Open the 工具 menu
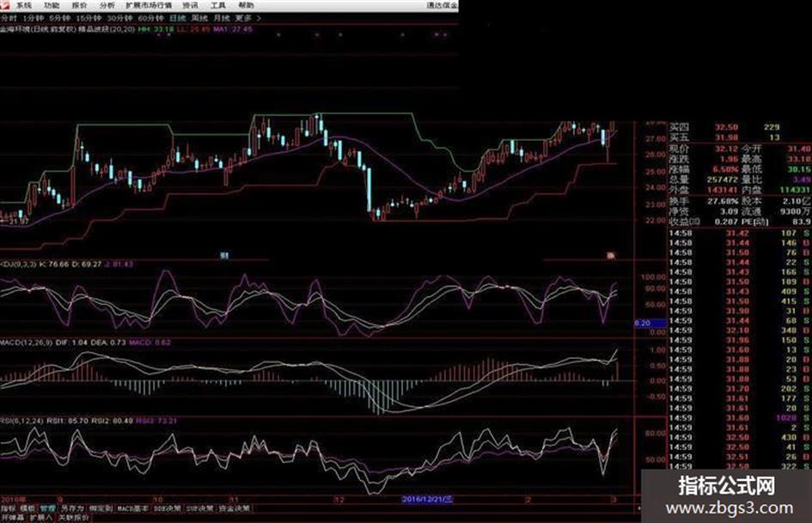 pos(218,5)
